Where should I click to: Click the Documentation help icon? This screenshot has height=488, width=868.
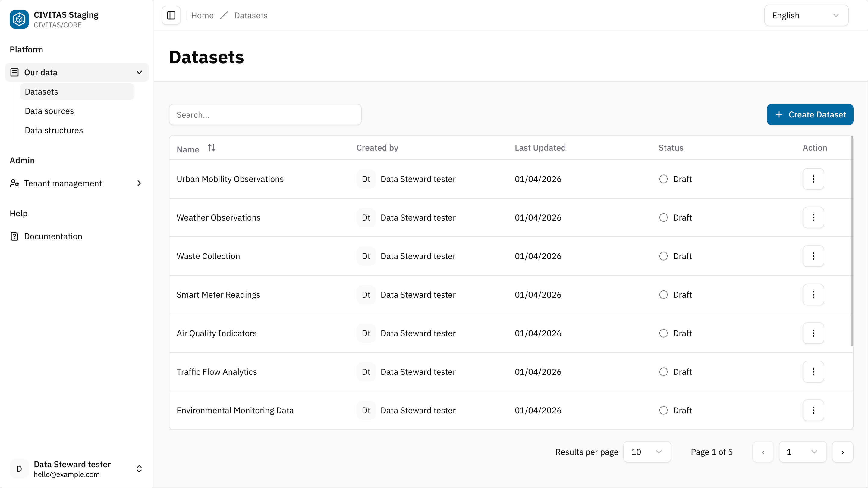14,236
